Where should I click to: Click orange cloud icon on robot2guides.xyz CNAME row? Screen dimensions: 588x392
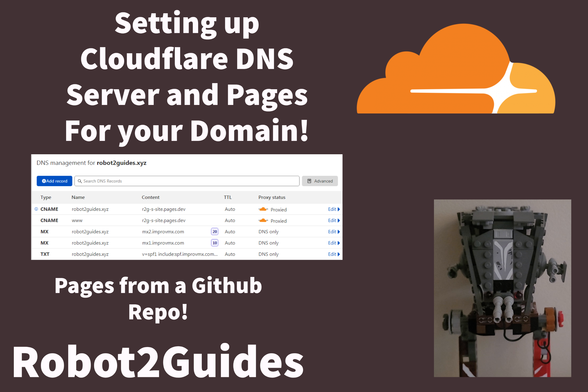[263, 209]
